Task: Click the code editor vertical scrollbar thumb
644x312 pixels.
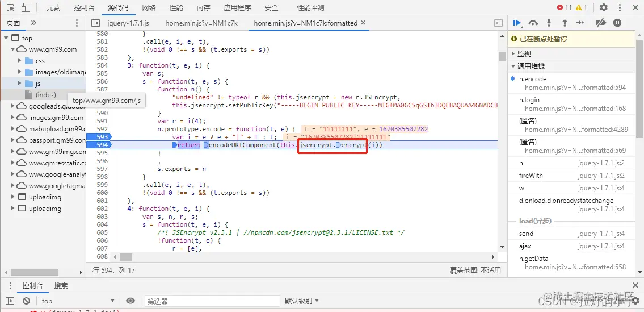Action: tap(502, 56)
